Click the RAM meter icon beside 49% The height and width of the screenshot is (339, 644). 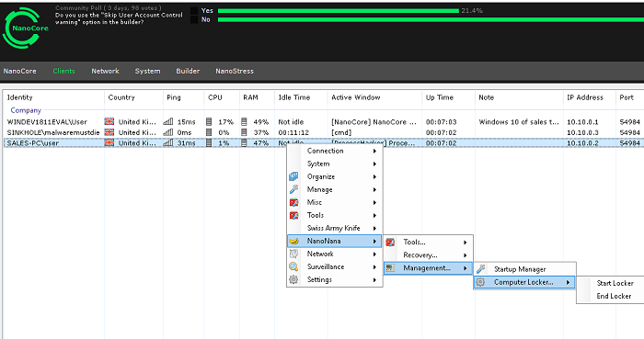[x=244, y=122]
